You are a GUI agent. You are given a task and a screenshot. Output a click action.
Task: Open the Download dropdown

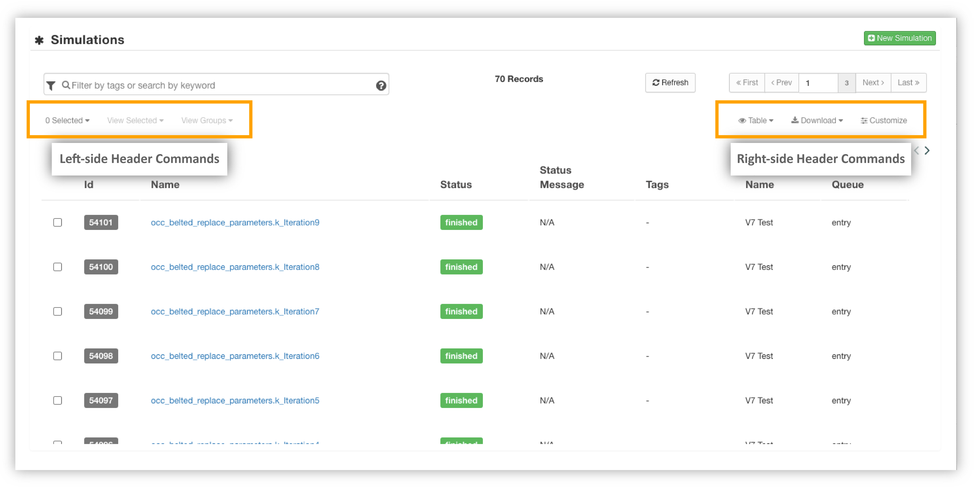pyautogui.click(x=817, y=121)
